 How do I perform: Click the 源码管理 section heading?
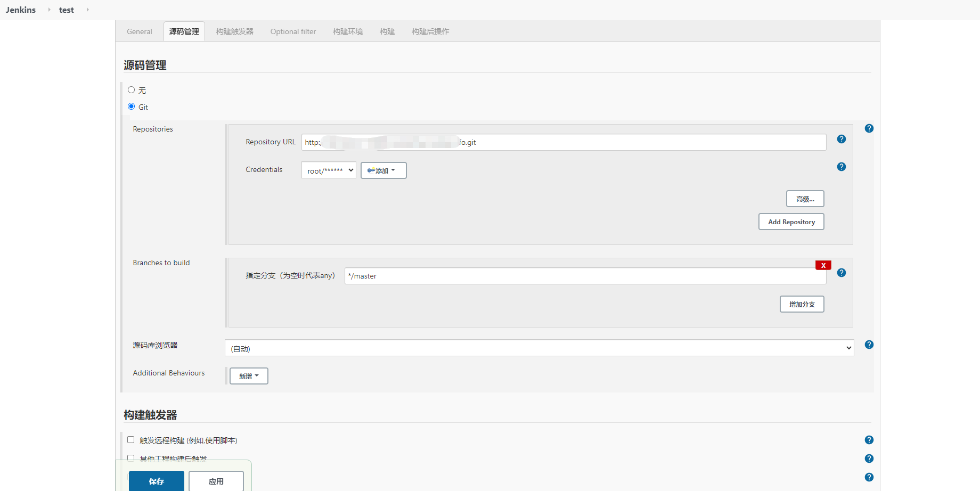pos(145,65)
